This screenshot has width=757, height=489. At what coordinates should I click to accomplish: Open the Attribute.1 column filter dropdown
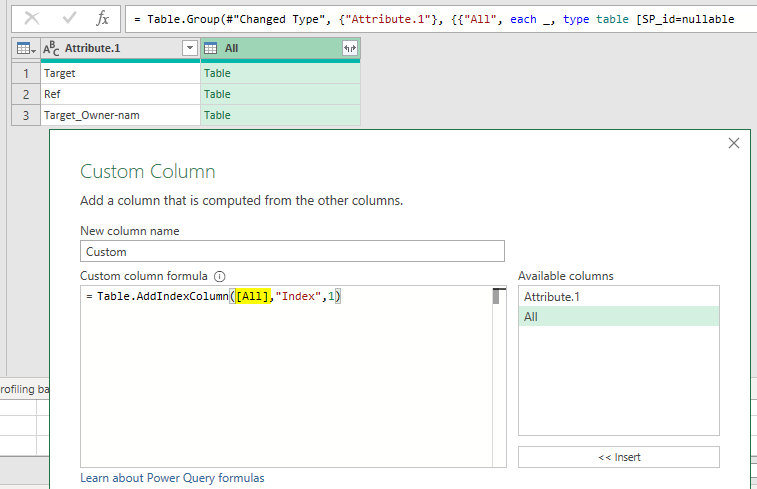[190, 48]
